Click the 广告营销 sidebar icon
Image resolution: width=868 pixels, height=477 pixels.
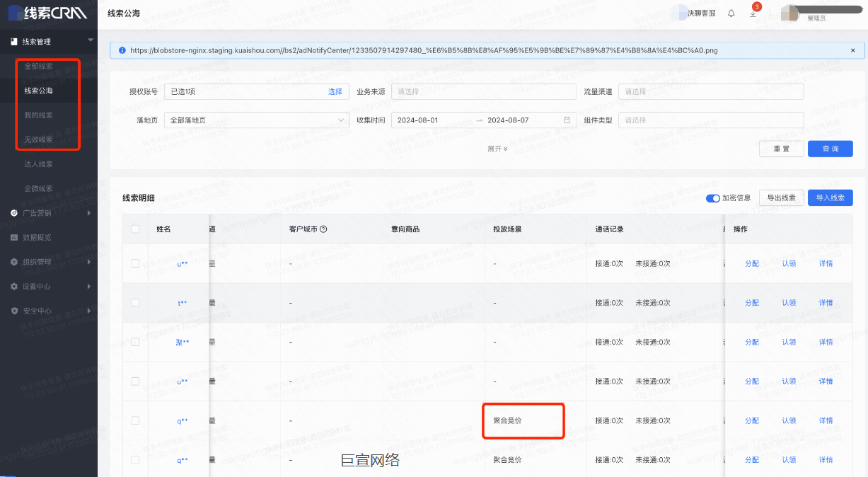pos(16,212)
